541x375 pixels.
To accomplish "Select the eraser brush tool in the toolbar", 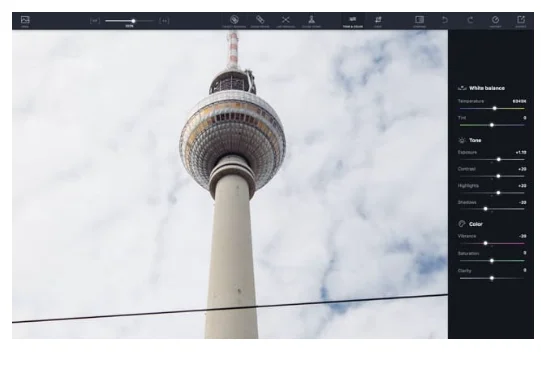I will pyautogui.click(x=260, y=21).
